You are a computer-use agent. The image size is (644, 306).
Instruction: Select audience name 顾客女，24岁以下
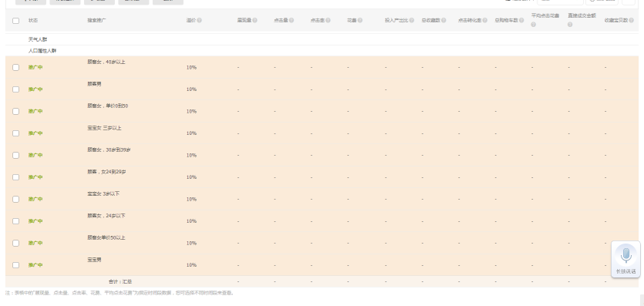pyautogui.click(x=106, y=216)
